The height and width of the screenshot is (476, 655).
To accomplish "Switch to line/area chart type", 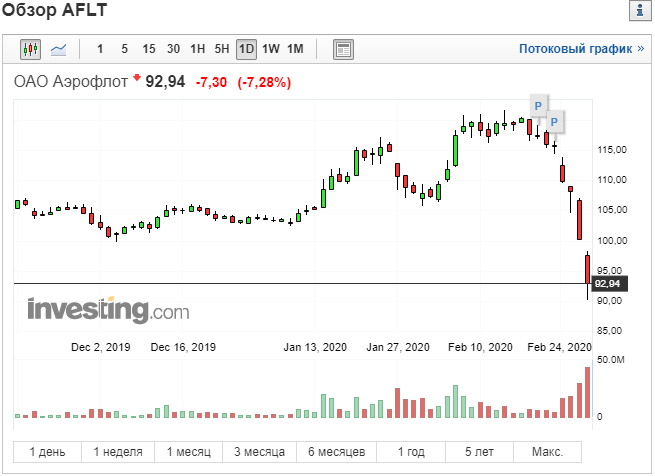I will (x=58, y=49).
